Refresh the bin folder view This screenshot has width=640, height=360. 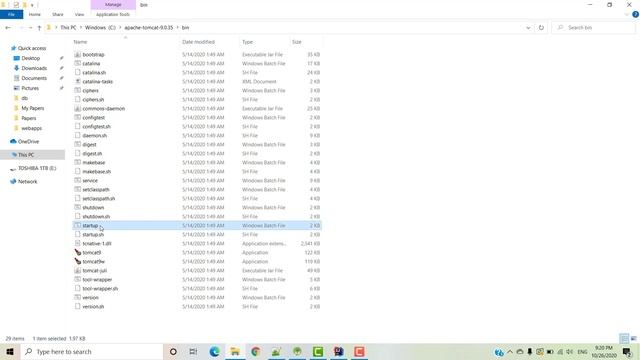point(541,28)
